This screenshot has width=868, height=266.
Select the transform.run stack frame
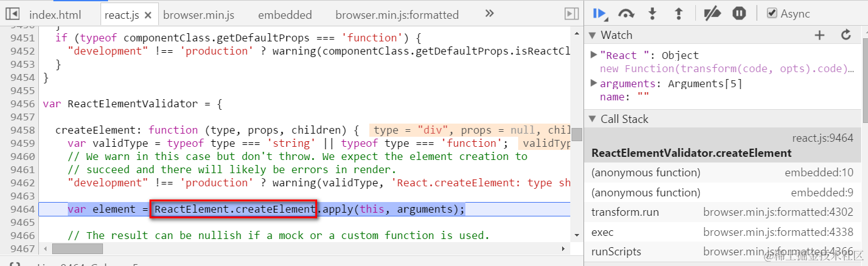[x=722, y=212]
